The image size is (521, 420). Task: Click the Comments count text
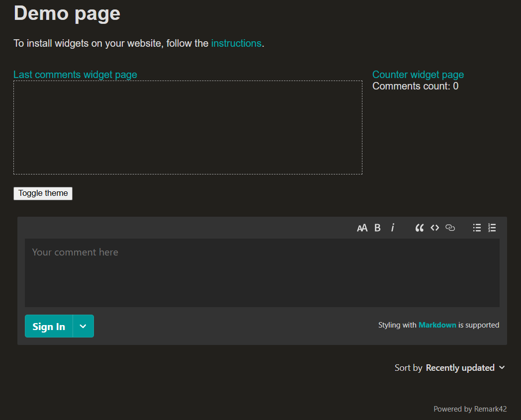[x=415, y=86]
